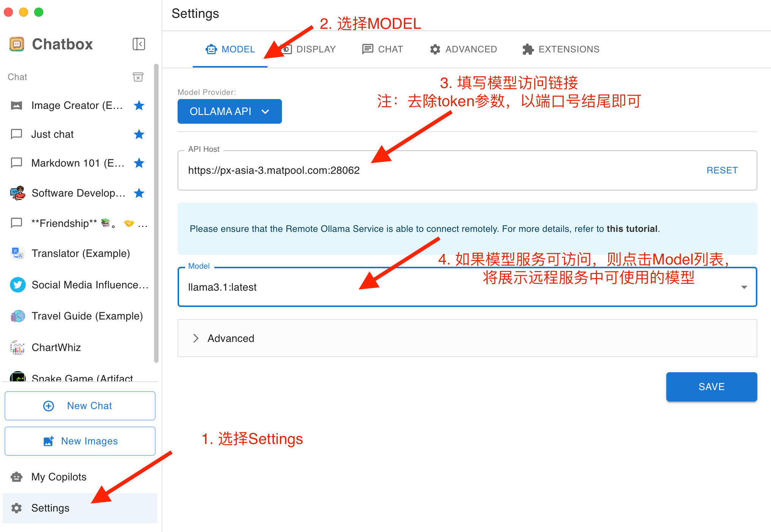This screenshot has height=532, width=771.
Task: Click the Just chat bubble icon
Action: [16, 134]
